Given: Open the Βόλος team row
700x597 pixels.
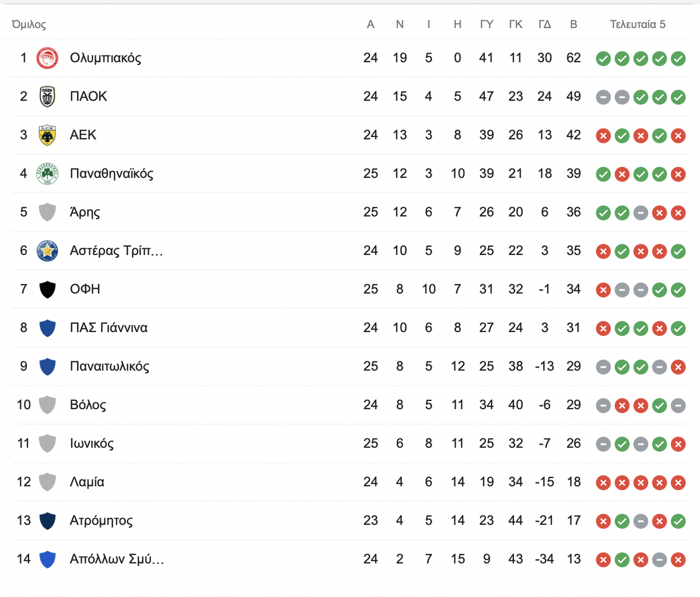Looking at the screenshot, I should 350,404.
